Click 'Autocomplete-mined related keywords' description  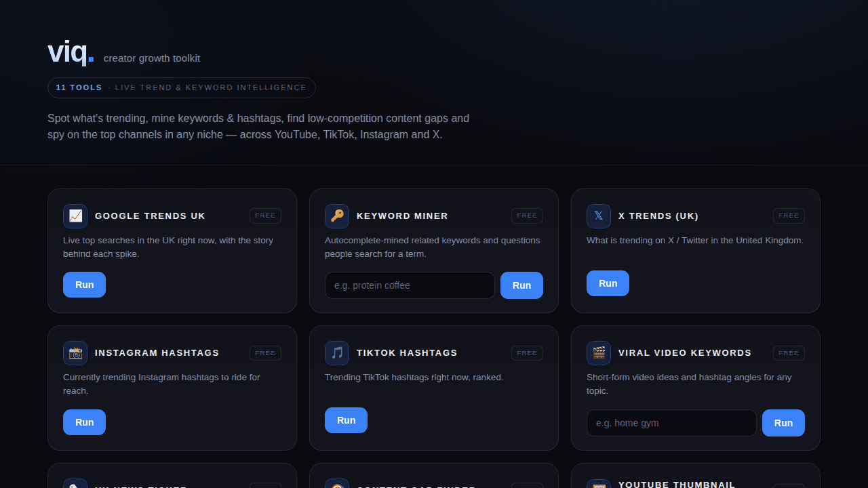click(433, 247)
